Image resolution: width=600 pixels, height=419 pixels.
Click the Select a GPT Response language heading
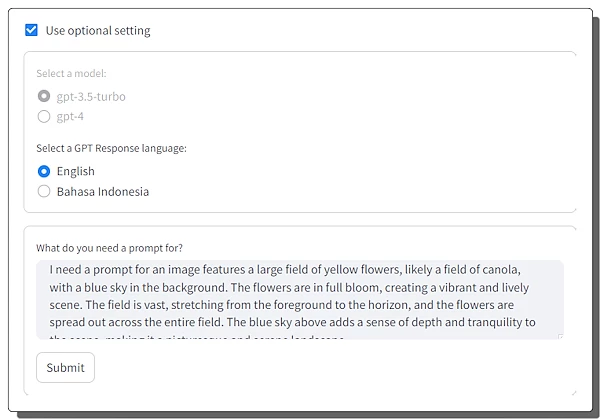[x=111, y=148]
